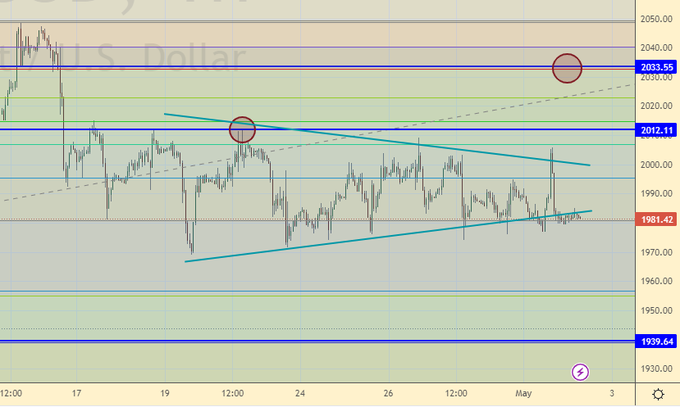Click the 2033.55 blue price label

657,67
